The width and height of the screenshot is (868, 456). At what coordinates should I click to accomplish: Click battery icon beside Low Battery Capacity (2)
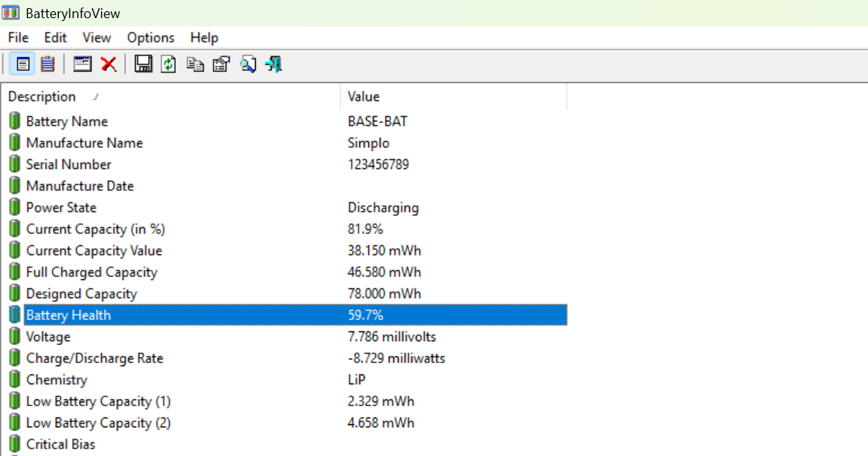coord(15,423)
